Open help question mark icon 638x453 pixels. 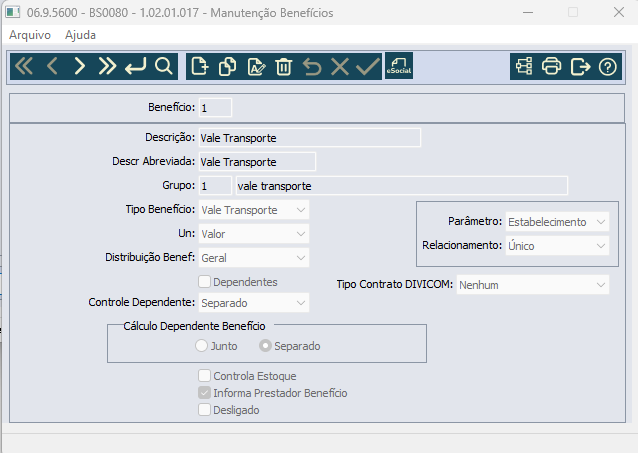point(607,66)
